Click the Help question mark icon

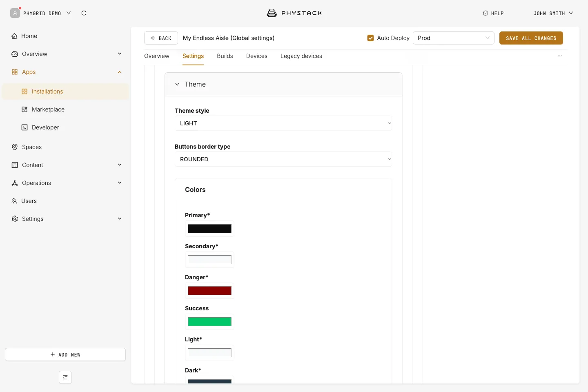486,13
